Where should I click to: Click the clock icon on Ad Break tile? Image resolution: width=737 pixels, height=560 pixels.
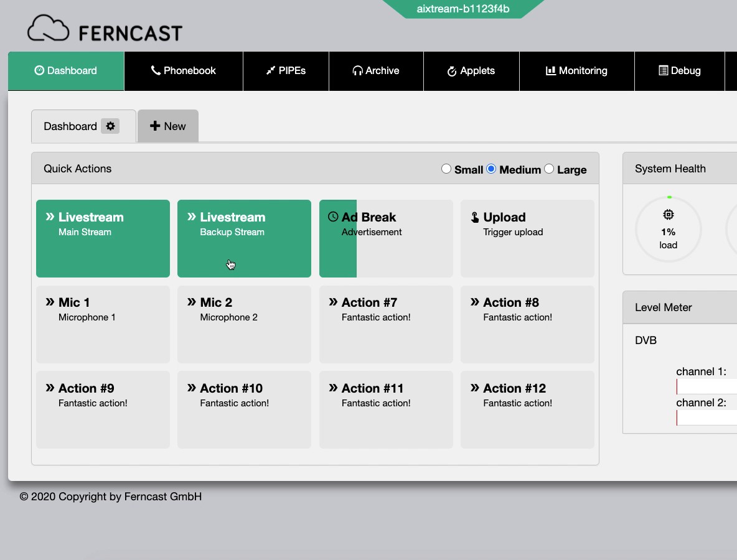pos(333,217)
